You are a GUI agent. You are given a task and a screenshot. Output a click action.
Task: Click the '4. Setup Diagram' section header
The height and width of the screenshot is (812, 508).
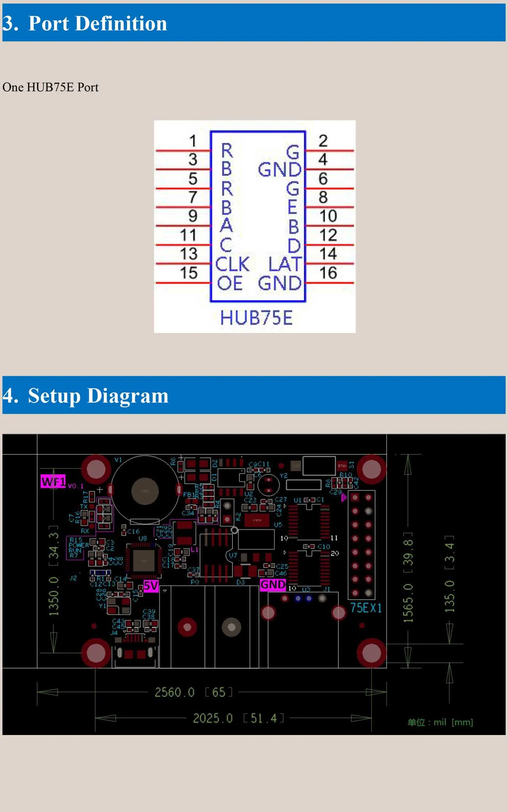[254, 395]
